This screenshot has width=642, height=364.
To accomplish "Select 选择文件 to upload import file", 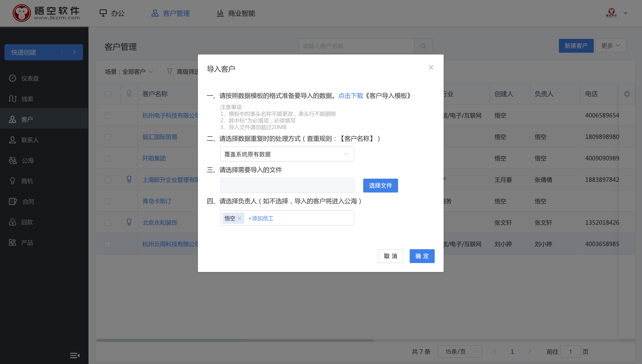I will 380,185.
